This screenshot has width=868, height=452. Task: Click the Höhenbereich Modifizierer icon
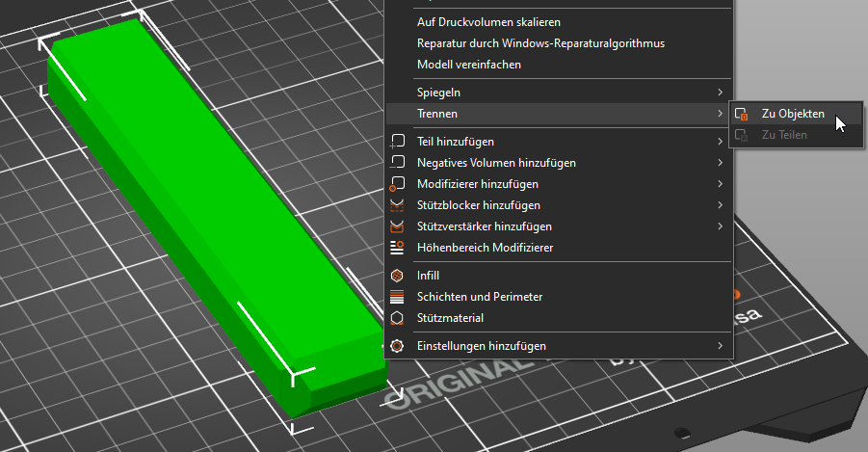(x=397, y=248)
